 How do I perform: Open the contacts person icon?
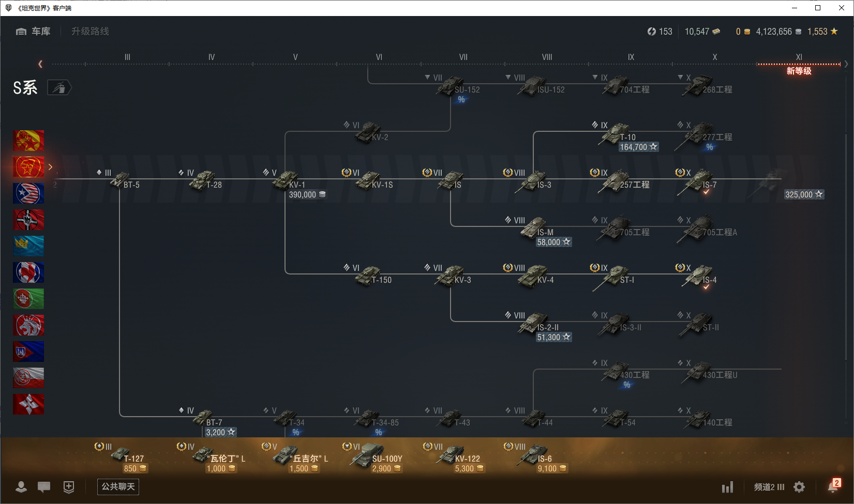pos(21,487)
